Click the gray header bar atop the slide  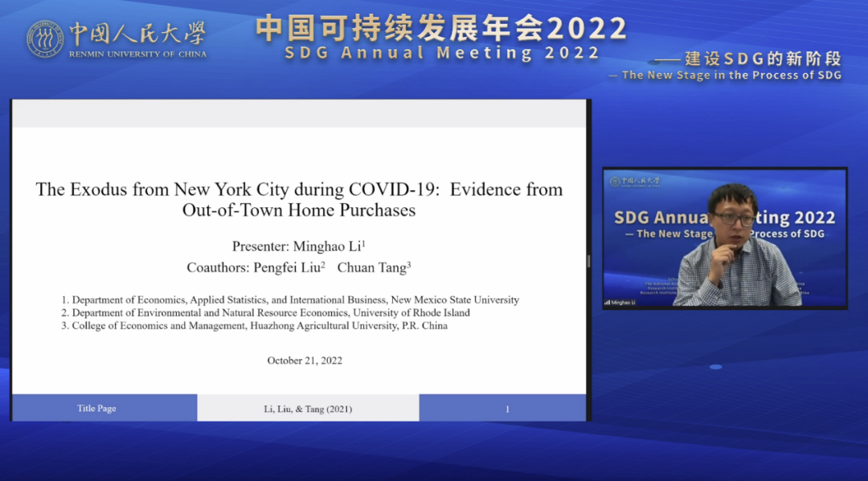pyautogui.click(x=299, y=114)
